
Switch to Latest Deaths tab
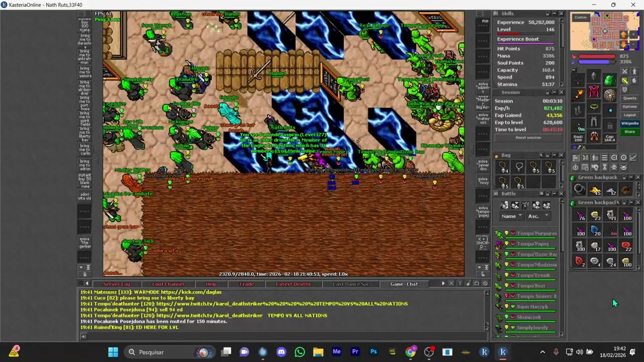click(x=293, y=284)
